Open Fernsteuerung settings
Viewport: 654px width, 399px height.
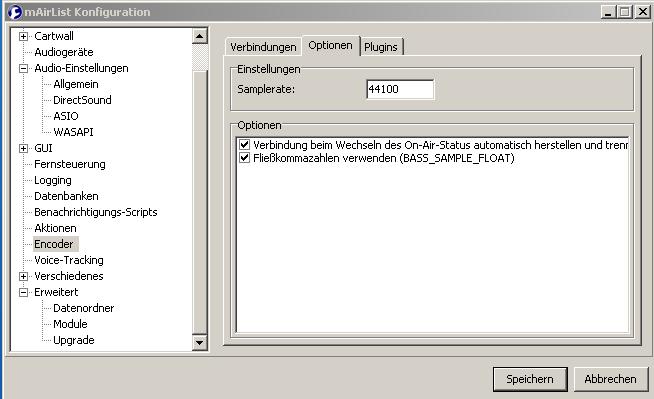(x=70, y=164)
